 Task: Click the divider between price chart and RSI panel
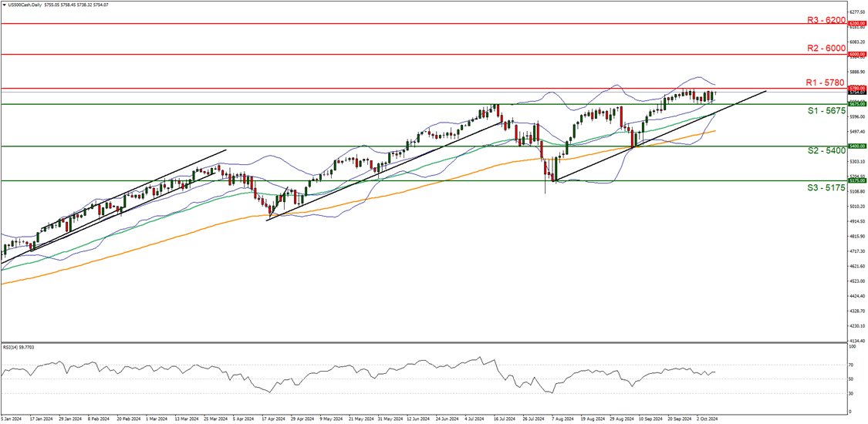424,342
